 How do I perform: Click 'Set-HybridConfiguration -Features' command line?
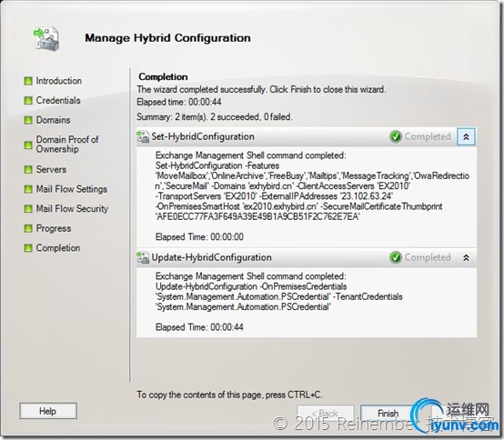(217, 165)
